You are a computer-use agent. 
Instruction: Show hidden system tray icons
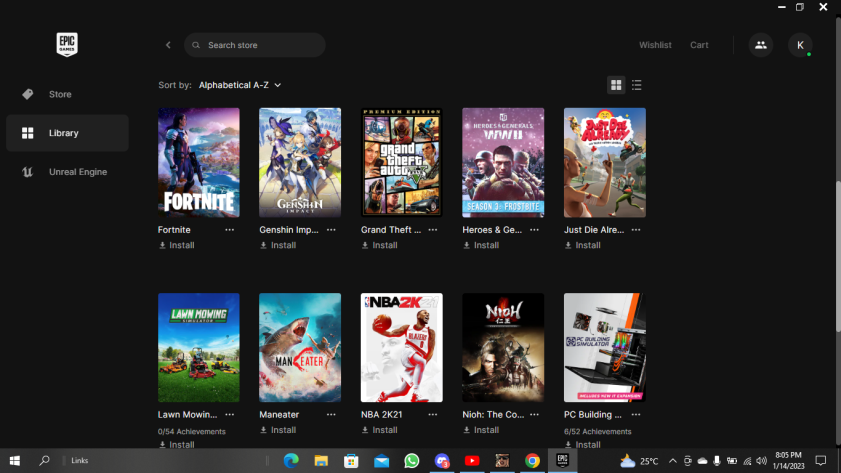tap(673, 461)
